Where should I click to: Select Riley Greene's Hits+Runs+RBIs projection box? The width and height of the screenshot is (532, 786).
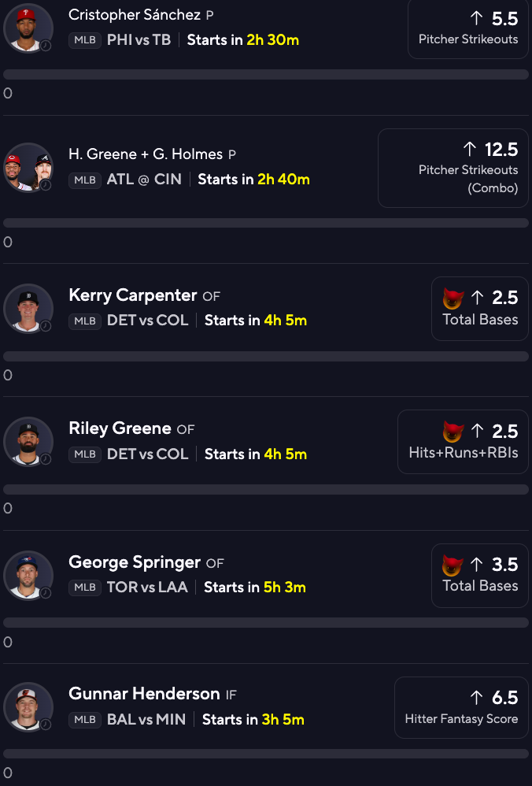coord(463,442)
